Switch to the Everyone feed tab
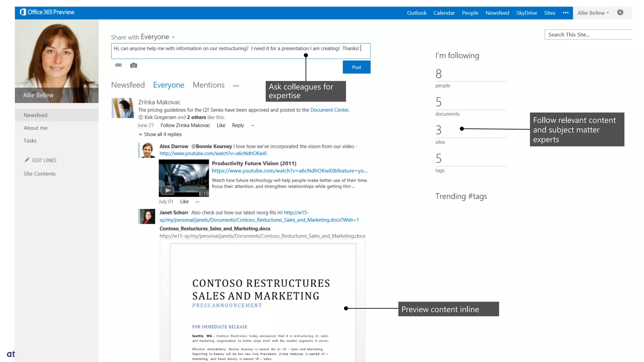The width and height of the screenshot is (644, 362). [x=169, y=85]
